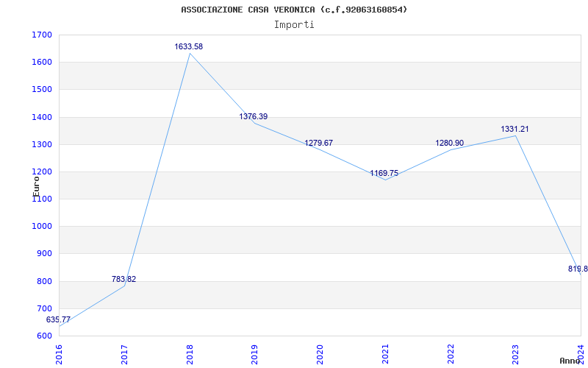This screenshot has height=368, width=588.
Task: Click the 2019 x-axis year label
Action: tap(254, 355)
